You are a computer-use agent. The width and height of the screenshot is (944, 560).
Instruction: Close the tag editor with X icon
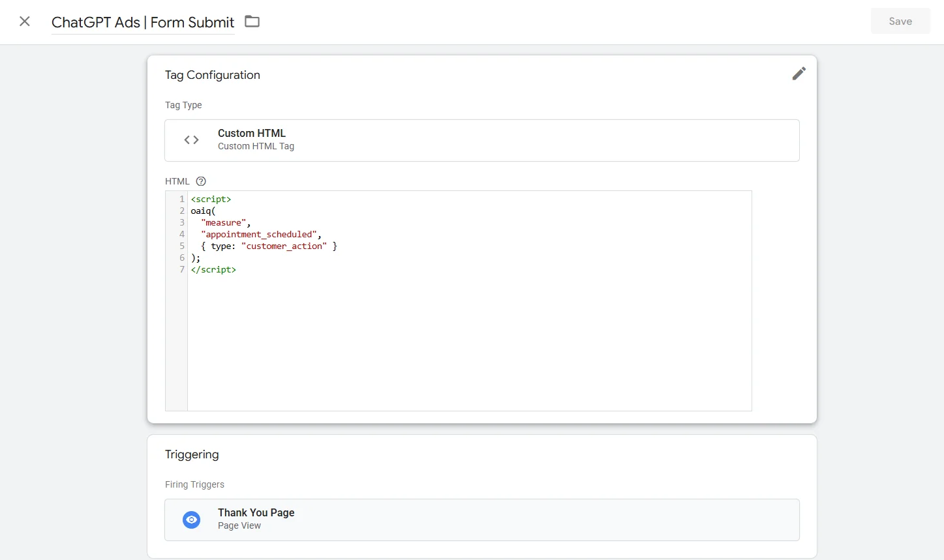pos(25,22)
